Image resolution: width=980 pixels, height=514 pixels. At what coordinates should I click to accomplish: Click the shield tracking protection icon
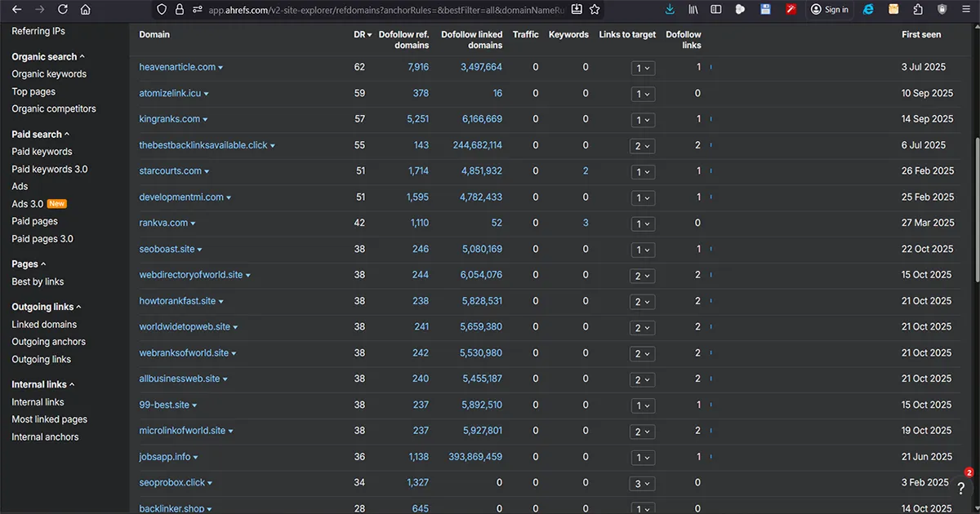pyautogui.click(x=161, y=10)
